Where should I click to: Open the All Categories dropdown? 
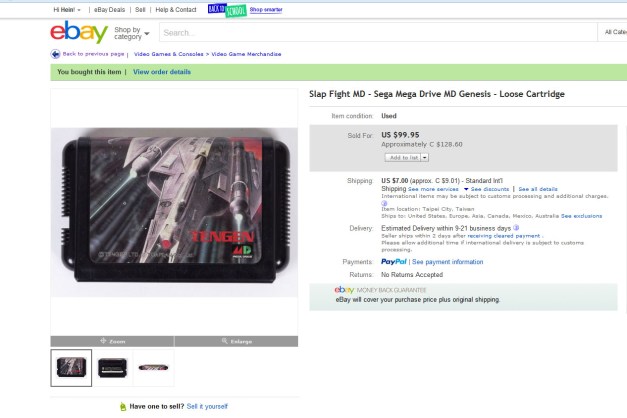(x=615, y=32)
